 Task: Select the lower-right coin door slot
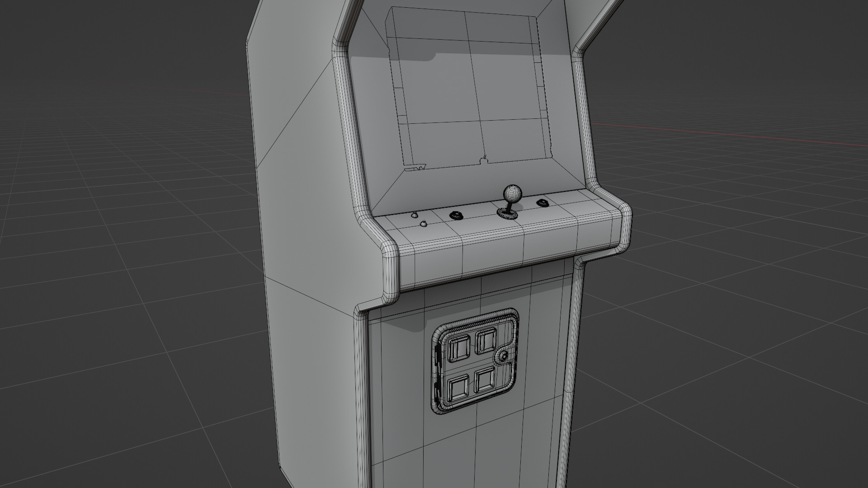(x=485, y=380)
